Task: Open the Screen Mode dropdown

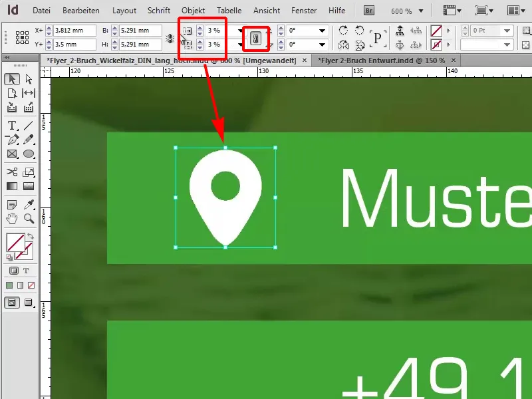Action: tap(484, 11)
